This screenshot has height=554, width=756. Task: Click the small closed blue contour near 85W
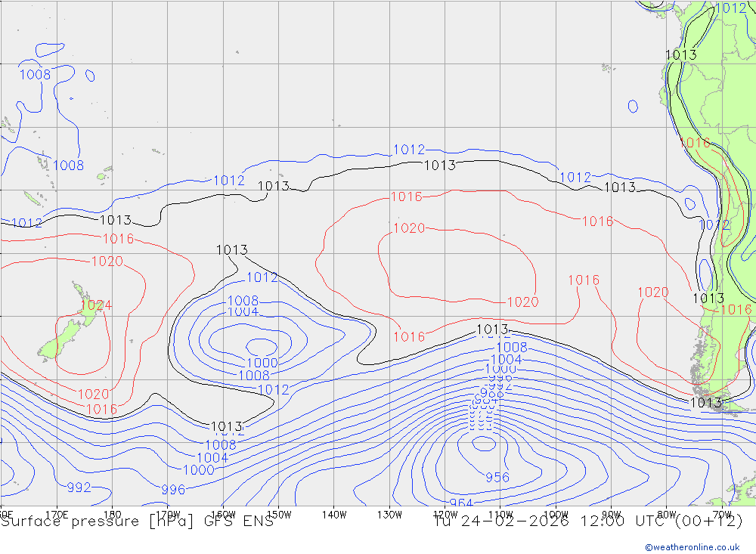[x=633, y=106]
